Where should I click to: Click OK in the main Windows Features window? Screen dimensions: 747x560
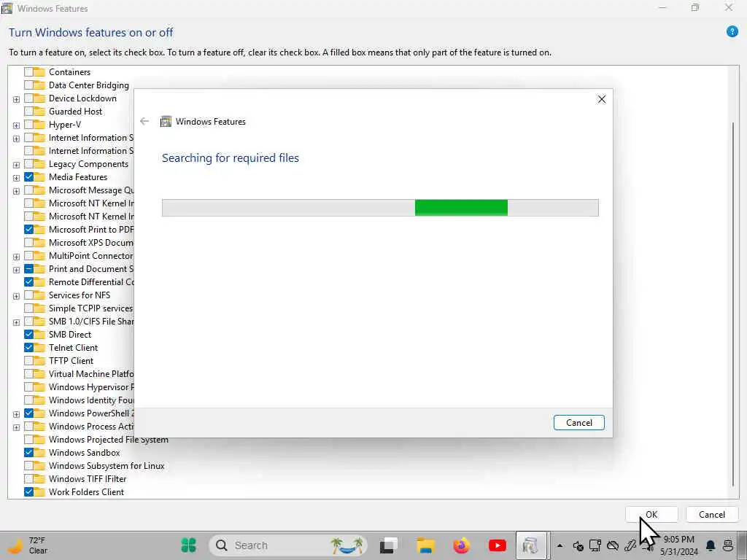(651, 514)
